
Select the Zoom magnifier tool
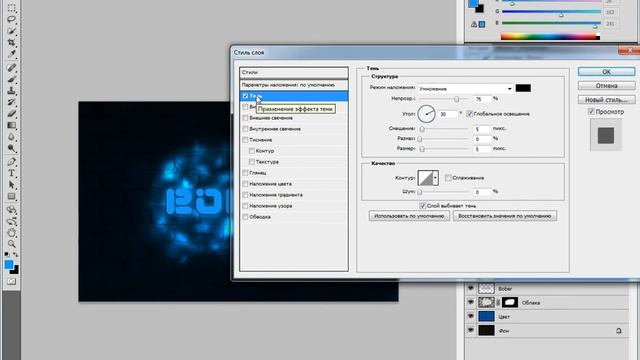11,244
